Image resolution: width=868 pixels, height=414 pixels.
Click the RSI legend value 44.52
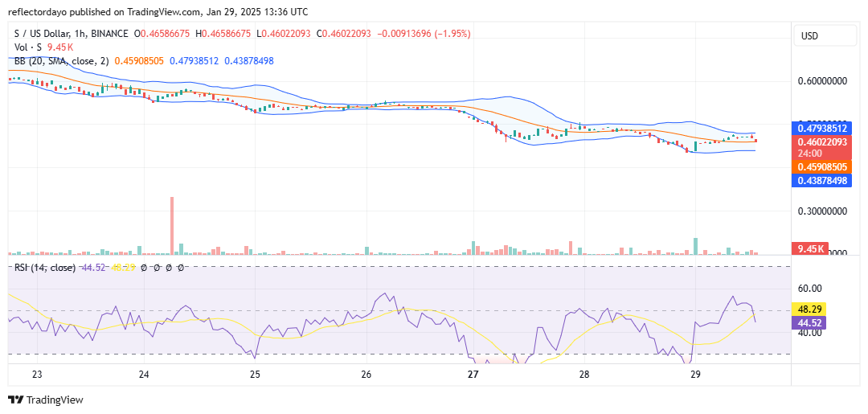point(93,268)
